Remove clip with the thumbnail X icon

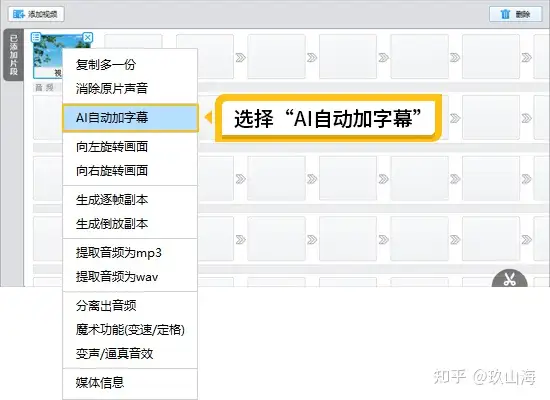click(x=88, y=37)
